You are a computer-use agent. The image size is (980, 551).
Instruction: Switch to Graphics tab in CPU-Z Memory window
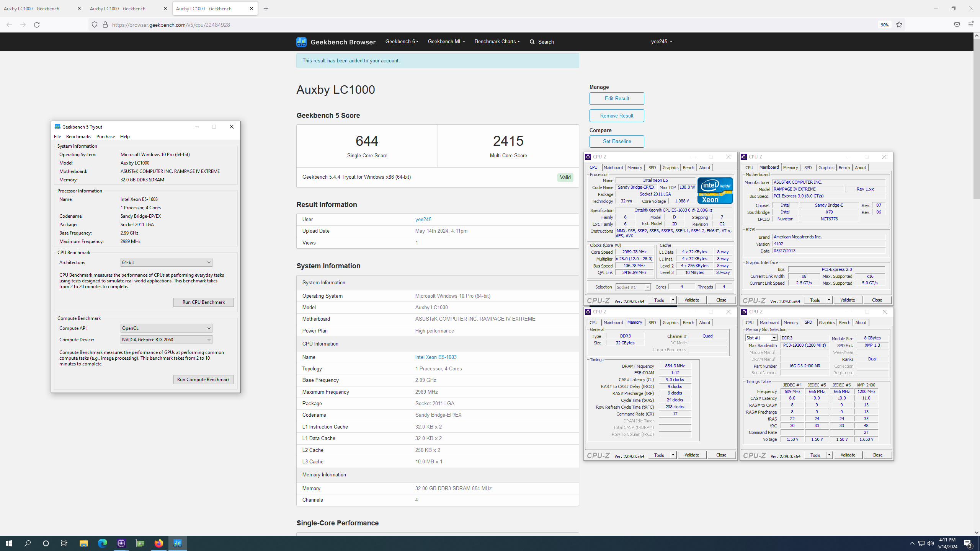pyautogui.click(x=670, y=323)
